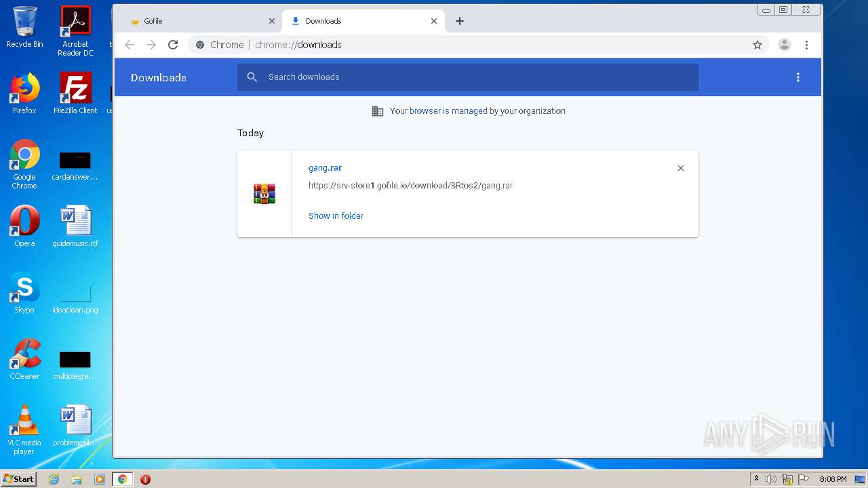Open media player from taskbar
Image resolution: width=868 pixels, height=488 pixels.
tap(100, 479)
